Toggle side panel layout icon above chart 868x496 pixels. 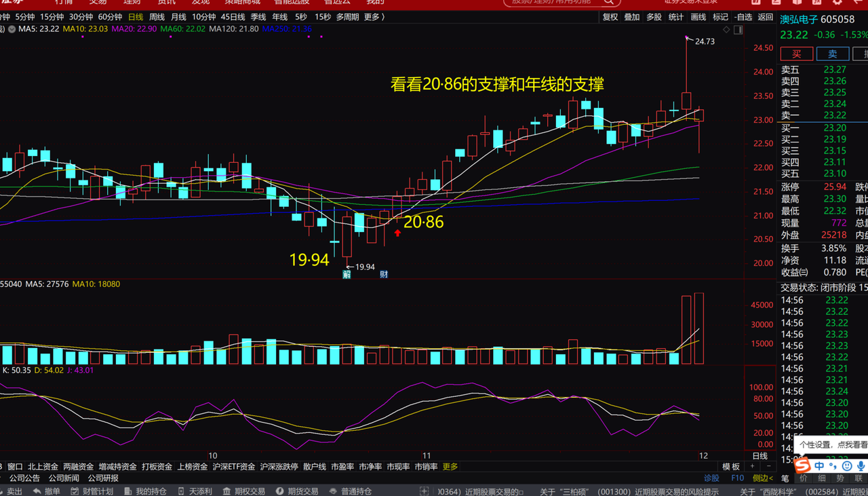(738, 29)
